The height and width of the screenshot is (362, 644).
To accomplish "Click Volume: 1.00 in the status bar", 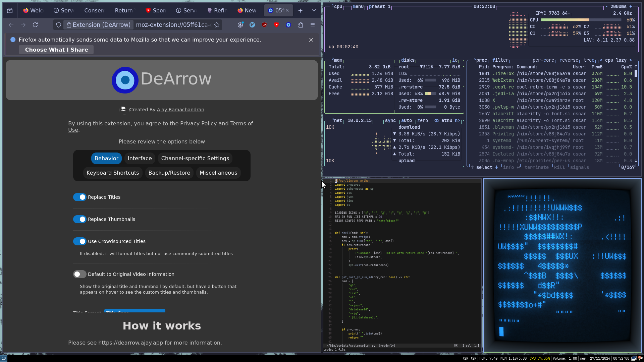I will [565, 358].
